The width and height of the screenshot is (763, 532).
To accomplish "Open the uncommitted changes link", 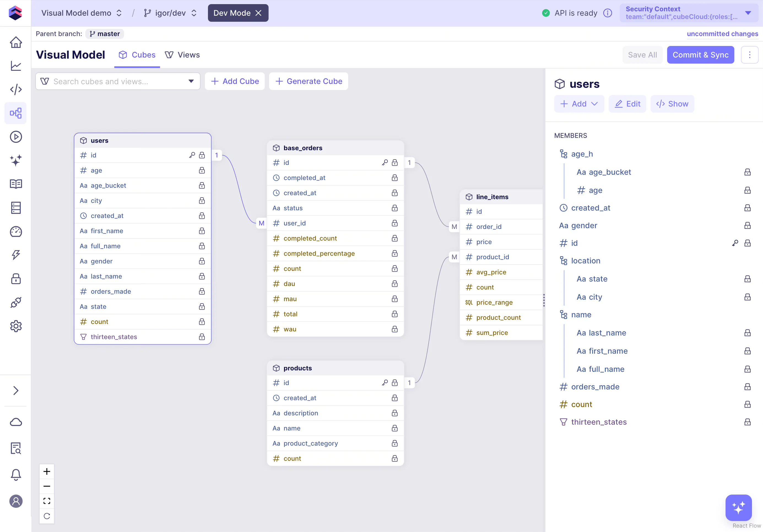I will coord(722,34).
